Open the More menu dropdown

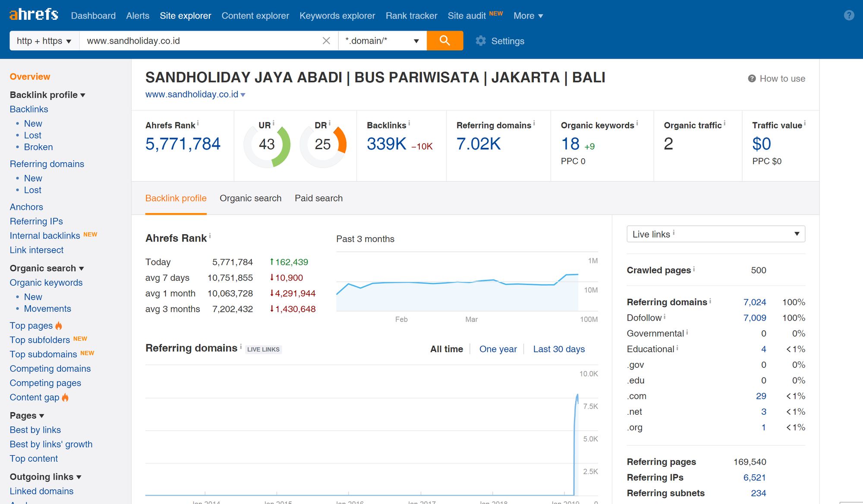pyautogui.click(x=528, y=16)
